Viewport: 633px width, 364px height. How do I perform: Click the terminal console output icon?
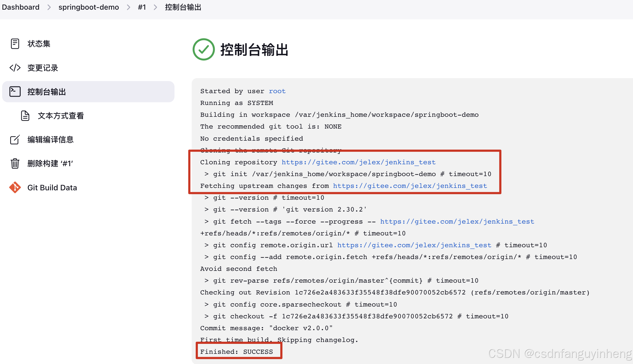[15, 92]
